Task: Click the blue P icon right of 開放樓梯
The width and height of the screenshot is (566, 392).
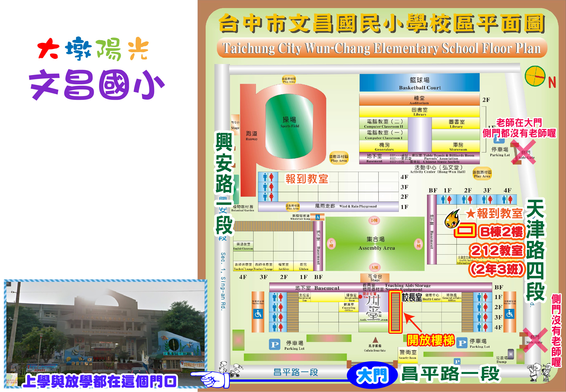Action: (462, 343)
